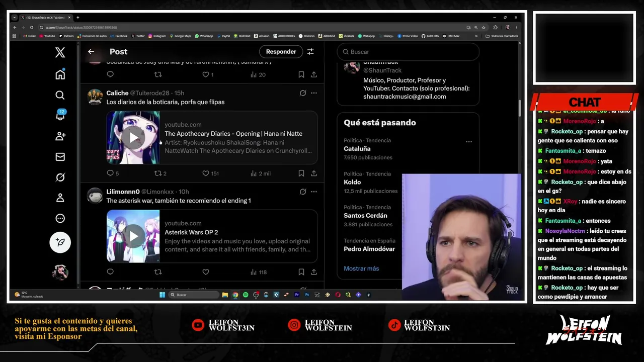Open @ShaunTrack handle in profile card
This screenshot has height=362, width=644.
pyautogui.click(x=382, y=70)
